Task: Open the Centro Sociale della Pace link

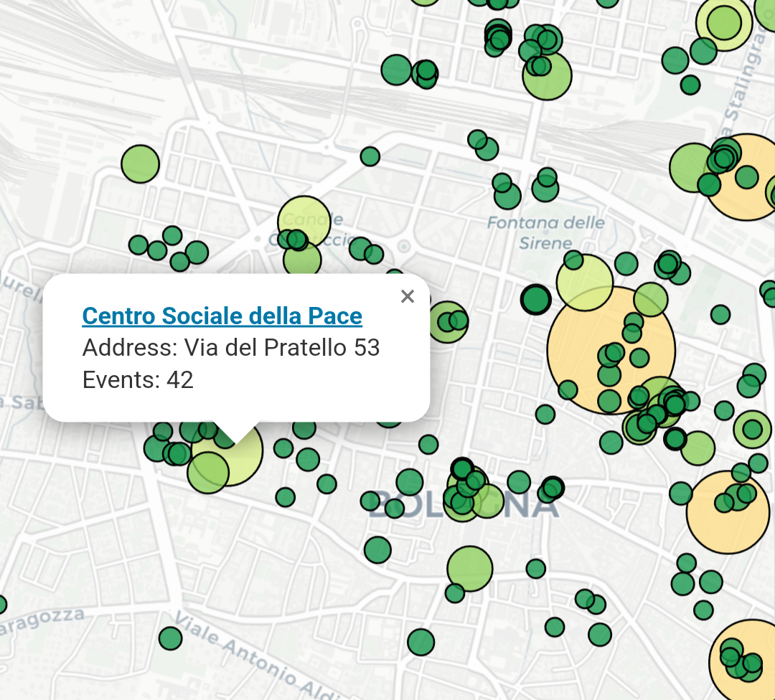Action: pos(222,316)
